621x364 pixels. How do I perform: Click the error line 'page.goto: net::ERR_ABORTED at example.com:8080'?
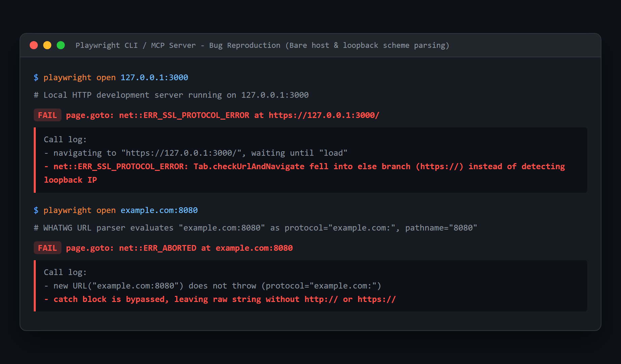180,248
